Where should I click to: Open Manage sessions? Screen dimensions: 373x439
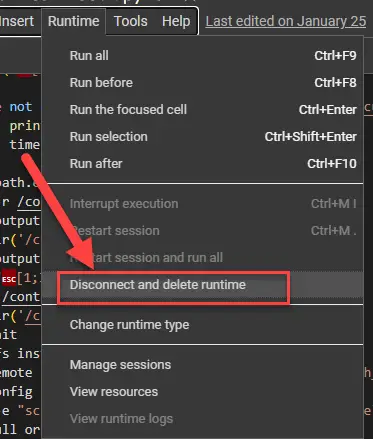point(202,365)
